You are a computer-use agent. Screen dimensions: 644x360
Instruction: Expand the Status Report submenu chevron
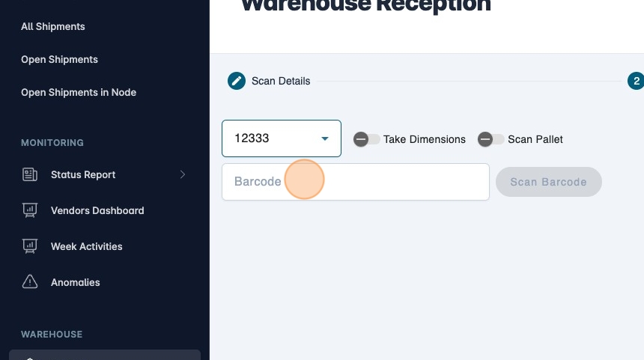click(183, 174)
